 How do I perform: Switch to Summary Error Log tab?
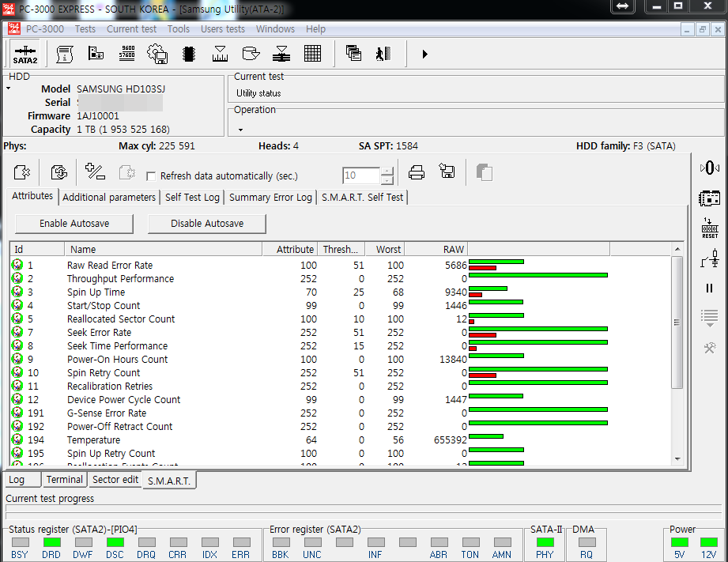coord(270,198)
